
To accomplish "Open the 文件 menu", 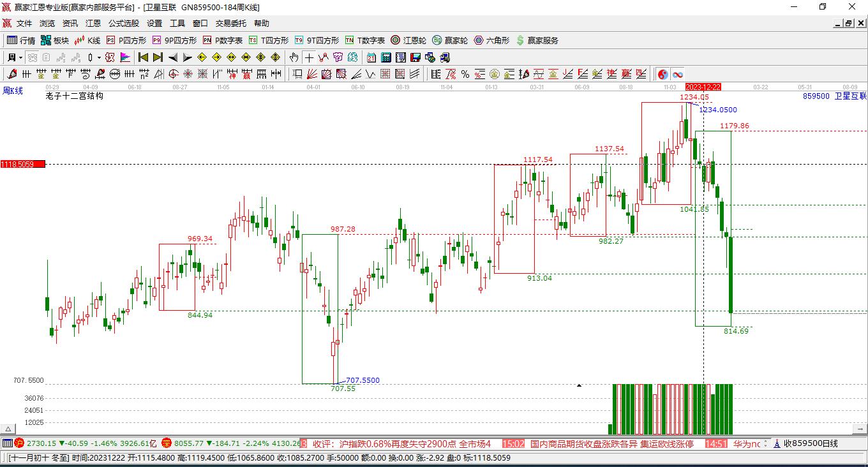I will [24, 24].
